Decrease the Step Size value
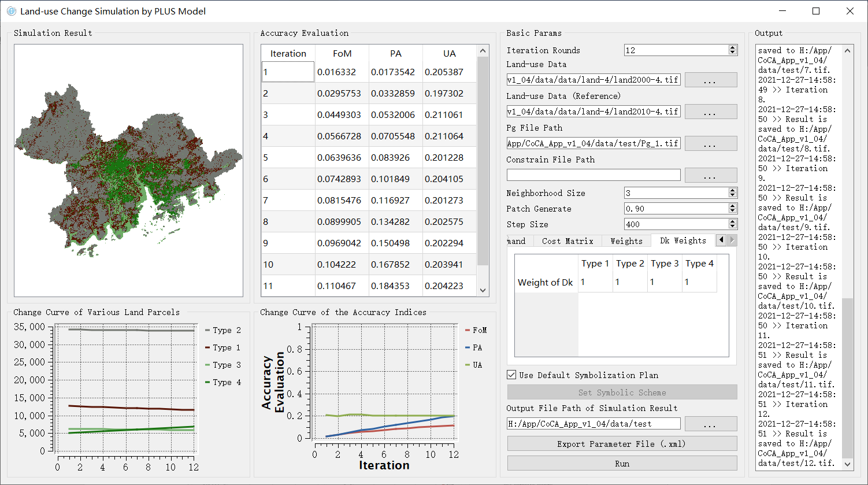Screen dimensions: 868x485 click(733, 227)
